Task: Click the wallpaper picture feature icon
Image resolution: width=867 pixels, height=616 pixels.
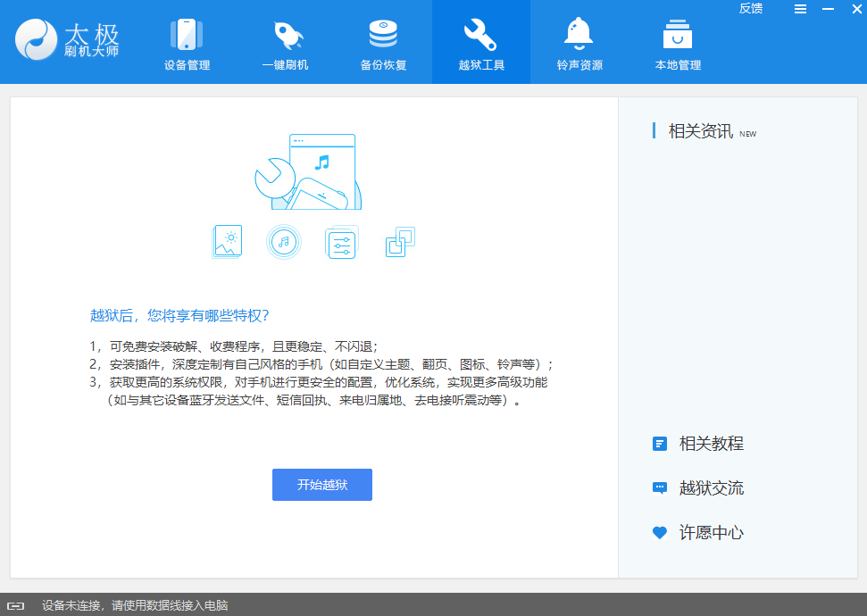Action: point(228,241)
